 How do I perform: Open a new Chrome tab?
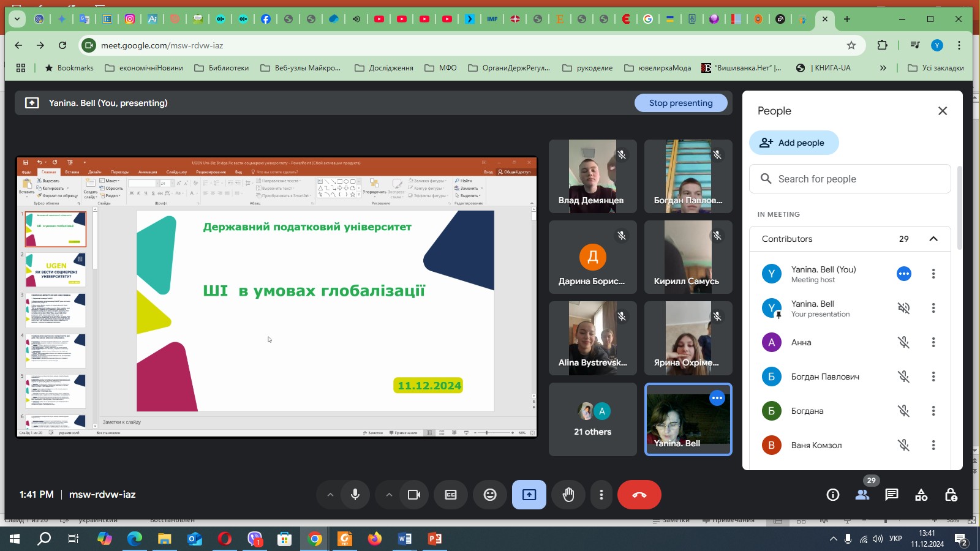pos(847,19)
